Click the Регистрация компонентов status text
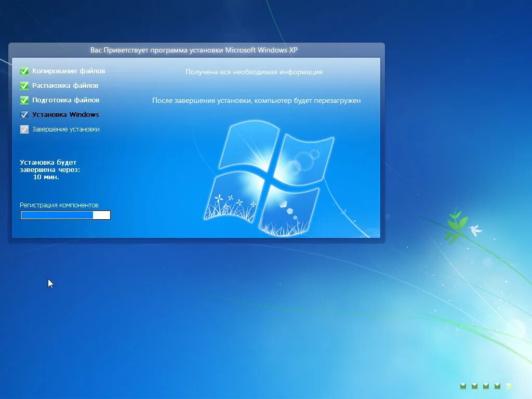The image size is (532, 399). 59,205
